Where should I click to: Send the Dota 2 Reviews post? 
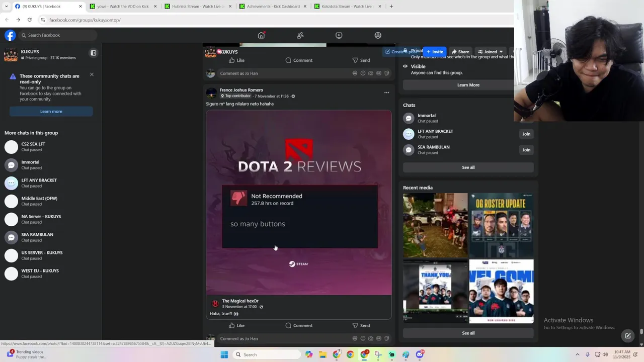tap(361, 325)
